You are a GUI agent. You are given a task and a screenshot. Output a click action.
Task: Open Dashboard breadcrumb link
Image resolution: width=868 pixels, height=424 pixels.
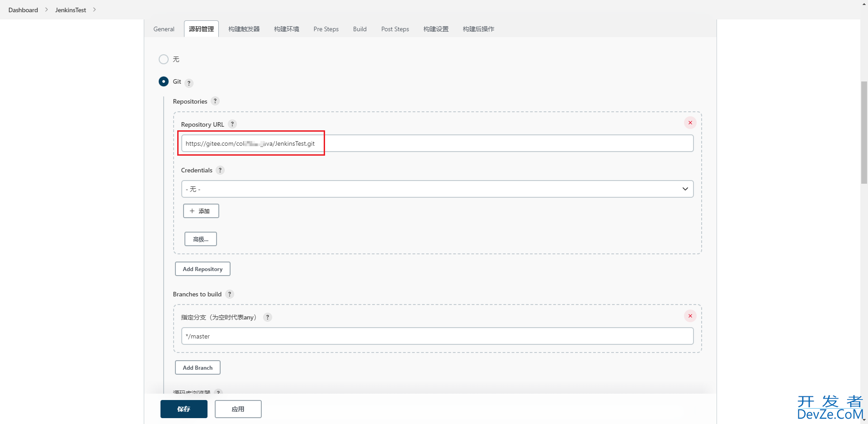[x=23, y=10]
